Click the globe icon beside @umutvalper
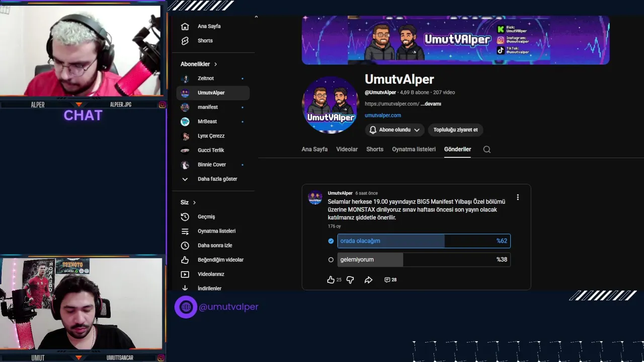This screenshot has width=644, height=362. pos(186,307)
